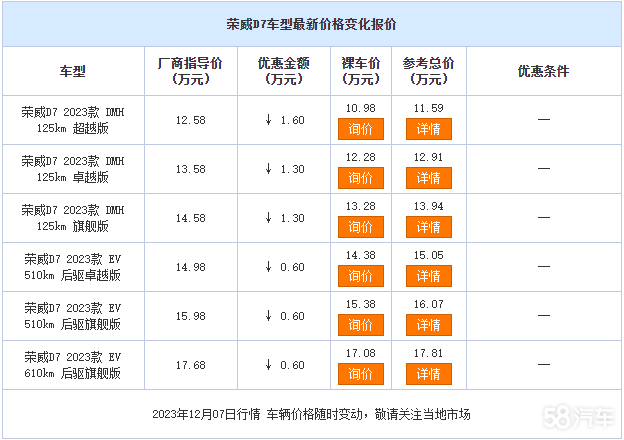Screen dimensions: 624x440
Task: Click guide price 12.58
Action: click(191, 120)
